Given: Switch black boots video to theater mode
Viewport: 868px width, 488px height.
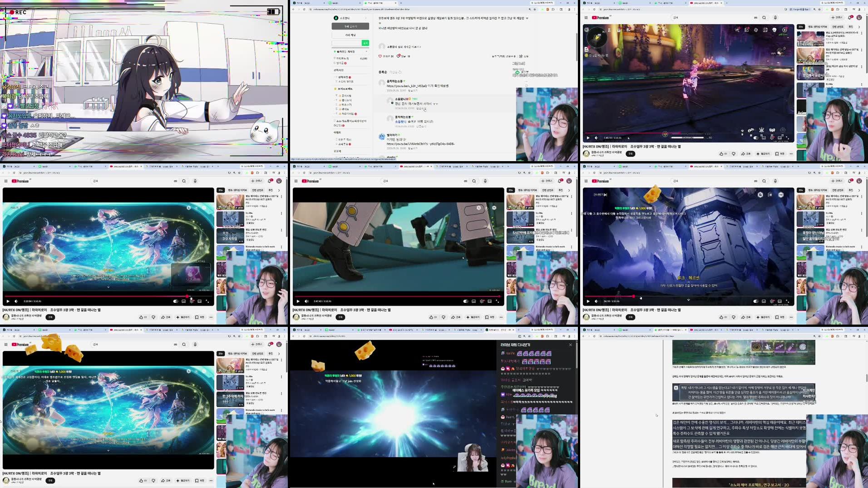Looking at the screenshot, I should pos(489,301).
